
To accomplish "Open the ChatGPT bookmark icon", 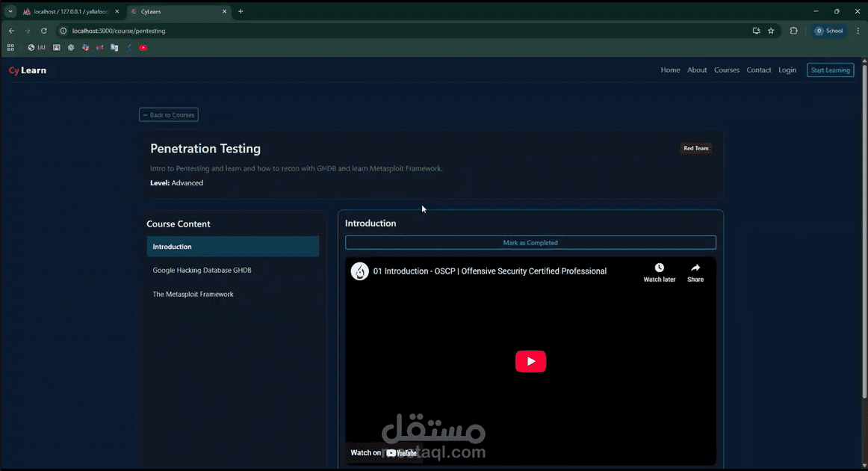I will coord(71,48).
